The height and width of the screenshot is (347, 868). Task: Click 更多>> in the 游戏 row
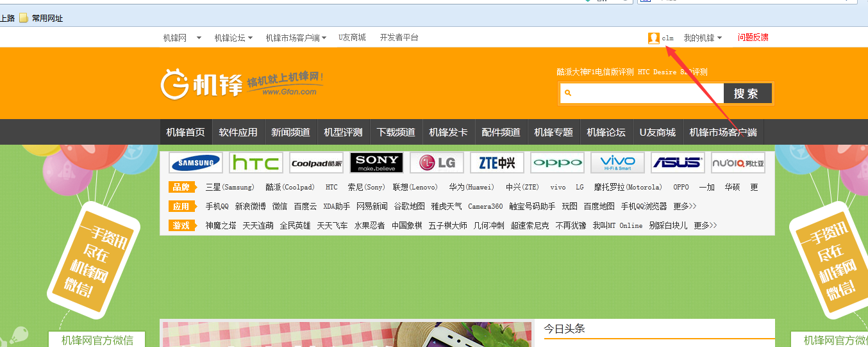[705, 225]
